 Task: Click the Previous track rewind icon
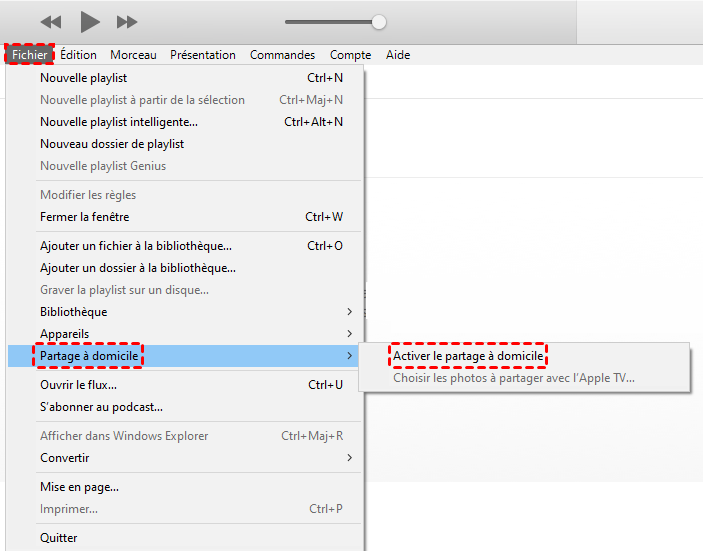pos(50,22)
